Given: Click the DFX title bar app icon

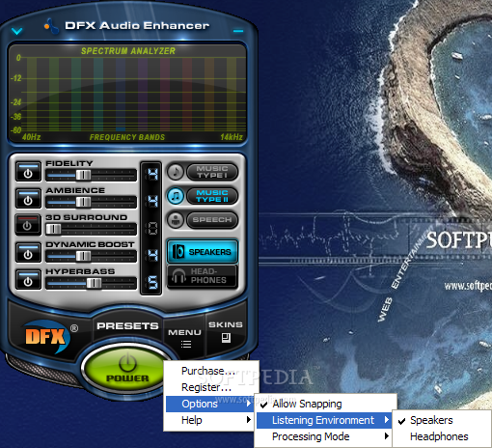Looking at the screenshot, I should coord(52,26).
